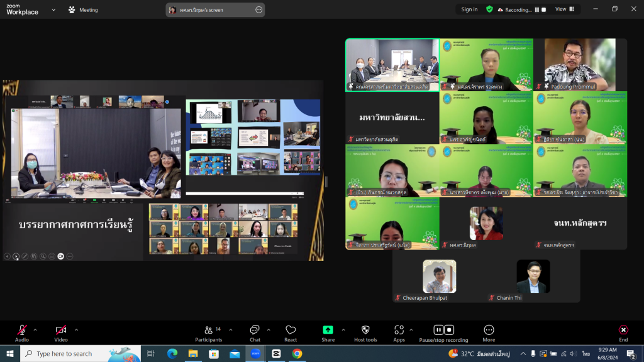This screenshot has width=644, height=362.
Task: Click the Sign in button
Action: [x=469, y=9]
